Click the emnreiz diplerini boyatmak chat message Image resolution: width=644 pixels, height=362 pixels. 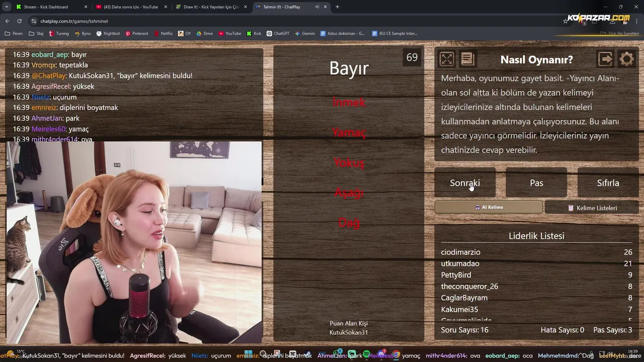click(x=65, y=108)
